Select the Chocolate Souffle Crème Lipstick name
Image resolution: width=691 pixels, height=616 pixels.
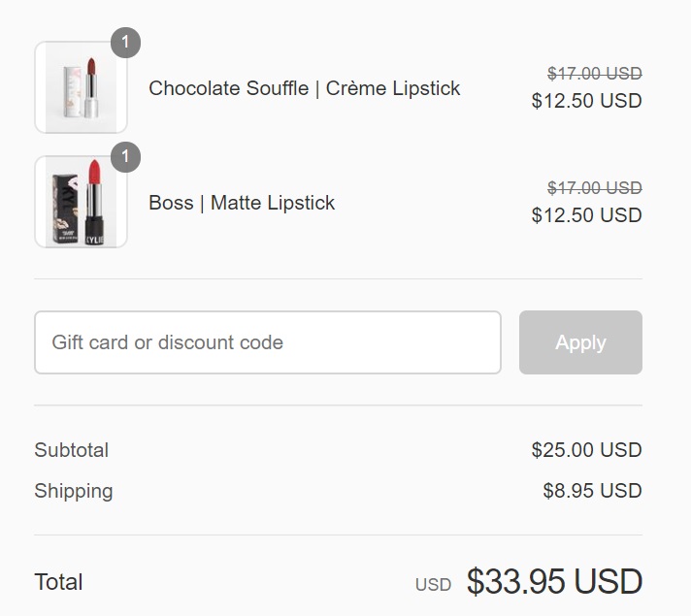point(304,88)
